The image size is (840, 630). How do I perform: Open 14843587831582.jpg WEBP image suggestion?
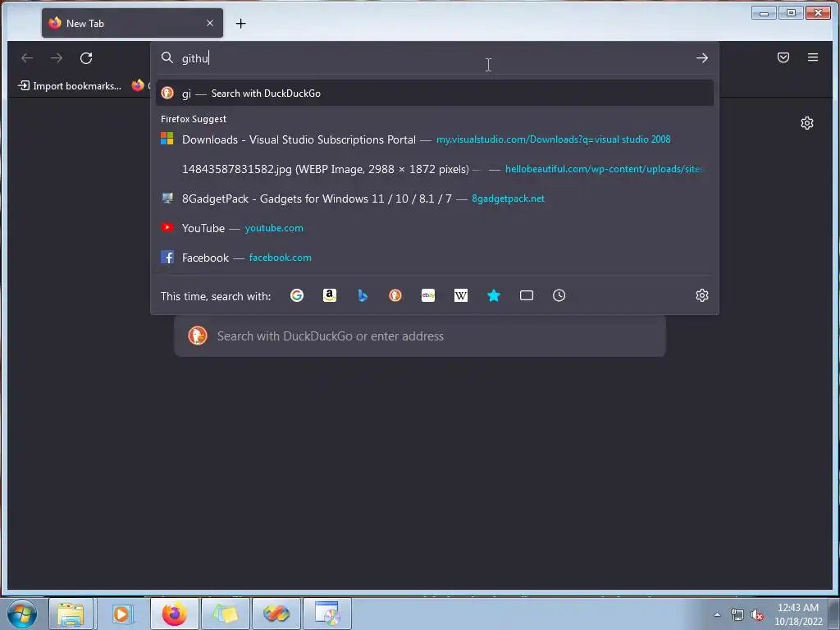(x=435, y=169)
